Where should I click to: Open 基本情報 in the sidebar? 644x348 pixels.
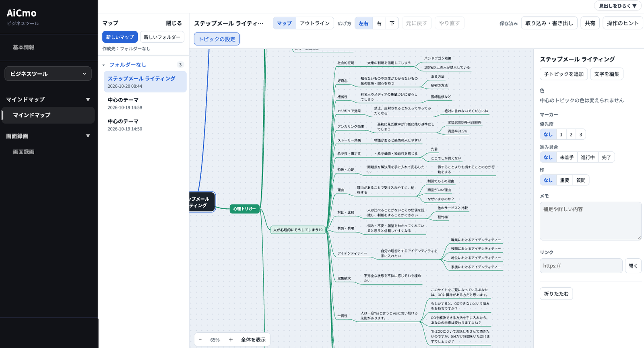[x=24, y=47]
